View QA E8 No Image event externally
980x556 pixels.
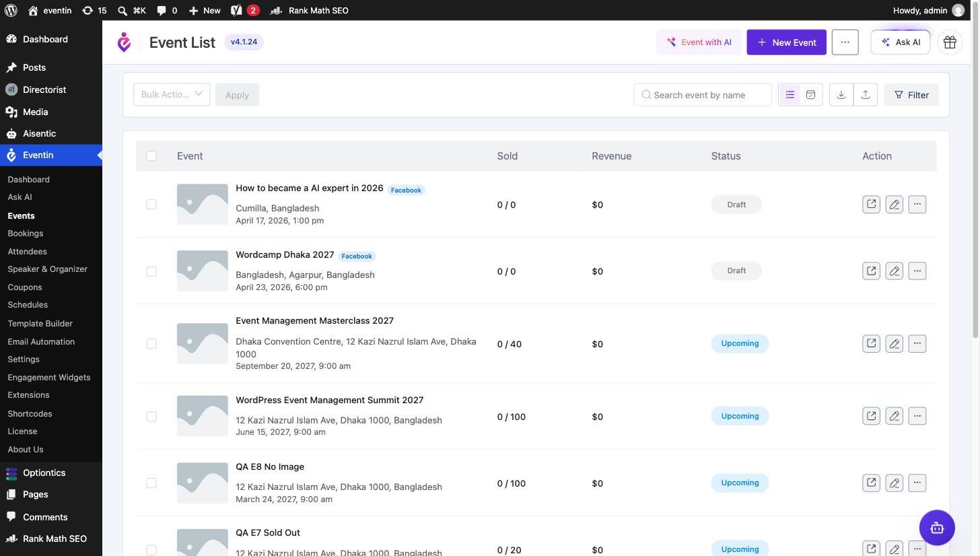871,483
